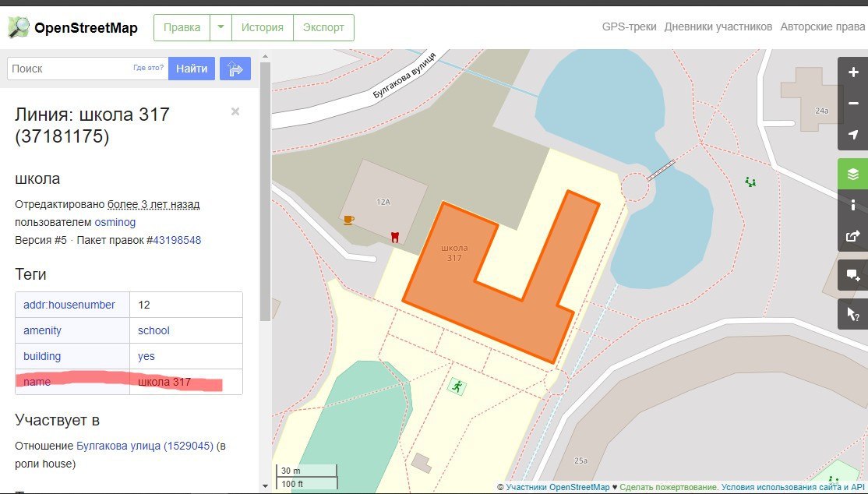Click the green running sports icon

pyautogui.click(x=457, y=386)
